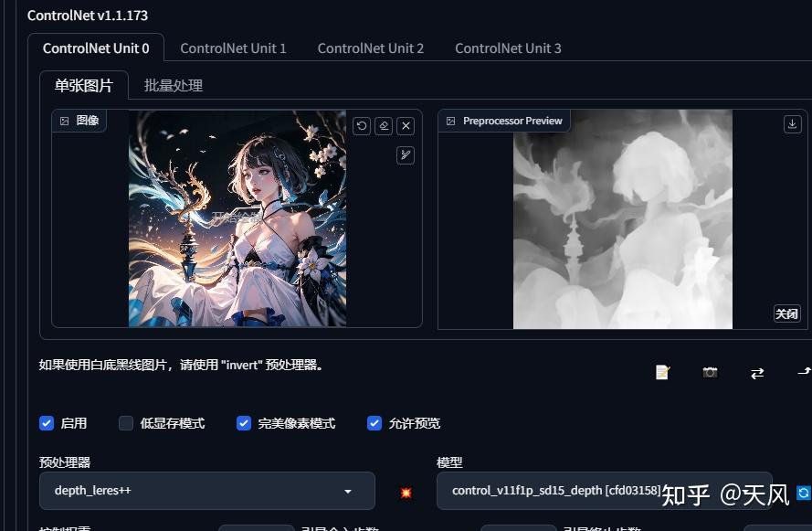812x531 pixels.
Task: Uncheck 完美像素模式 pixel perfect mode
Action: coord(244,423)
